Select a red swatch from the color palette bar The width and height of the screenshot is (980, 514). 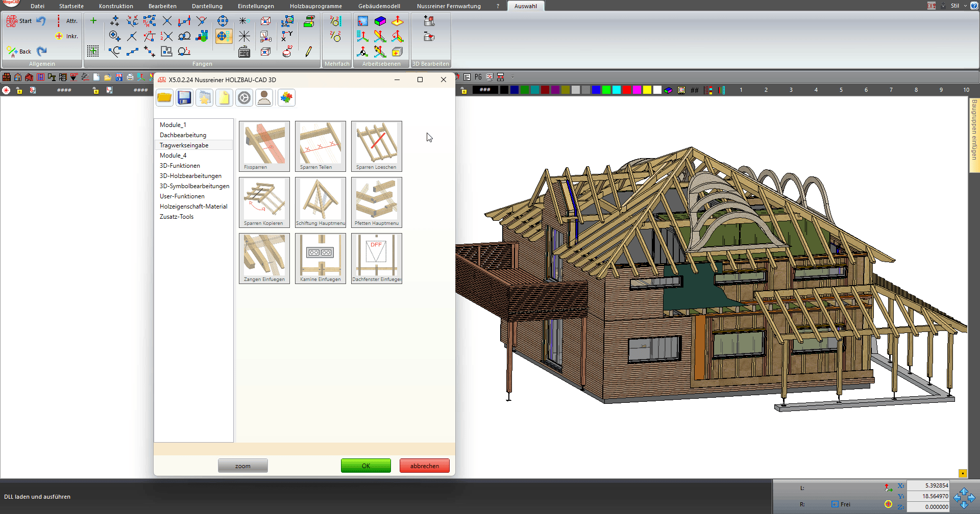coord(626,90)
